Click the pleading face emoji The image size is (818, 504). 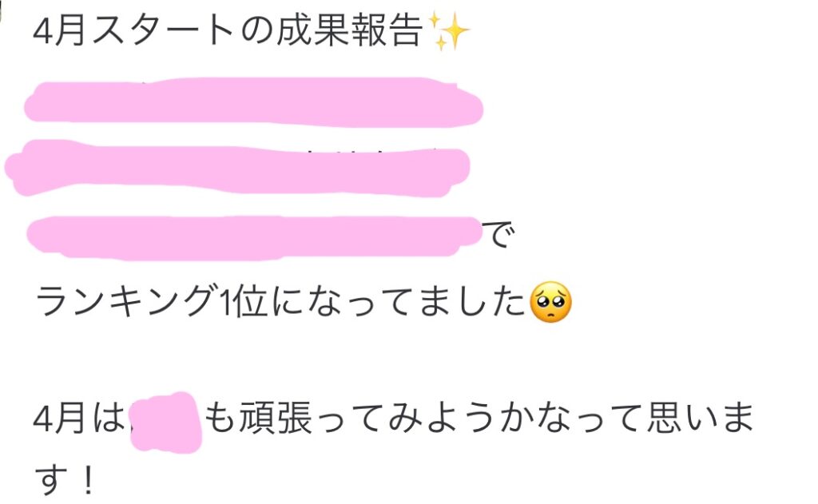tap(550, 303)
